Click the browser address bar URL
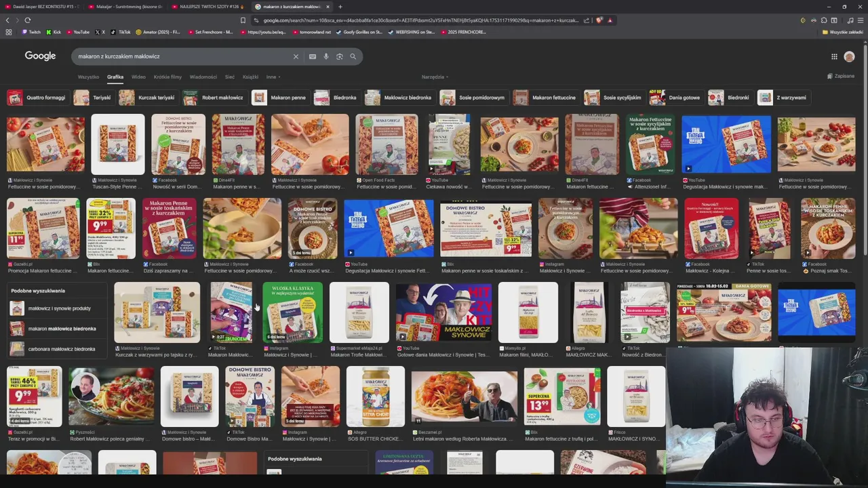868x488 pixels. [420, 20]
